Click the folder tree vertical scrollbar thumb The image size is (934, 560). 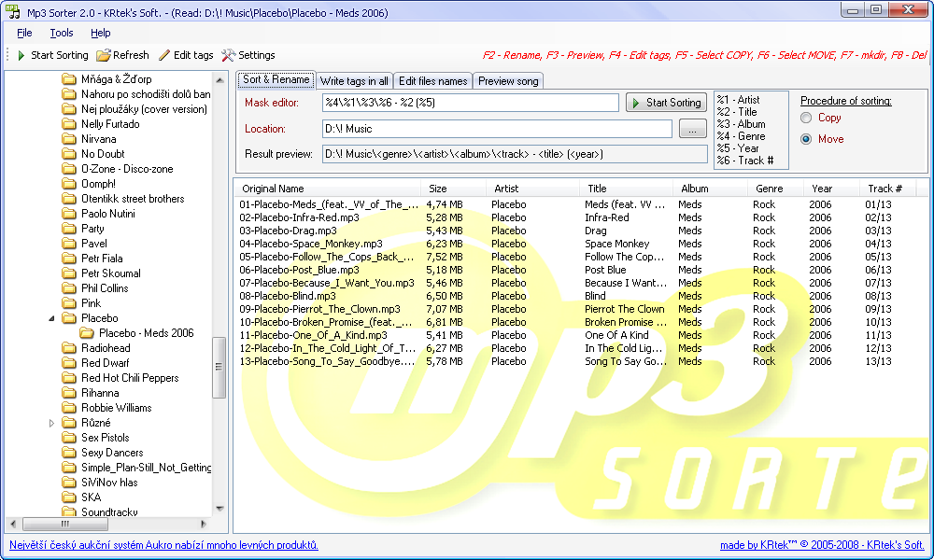coord(219,367)
